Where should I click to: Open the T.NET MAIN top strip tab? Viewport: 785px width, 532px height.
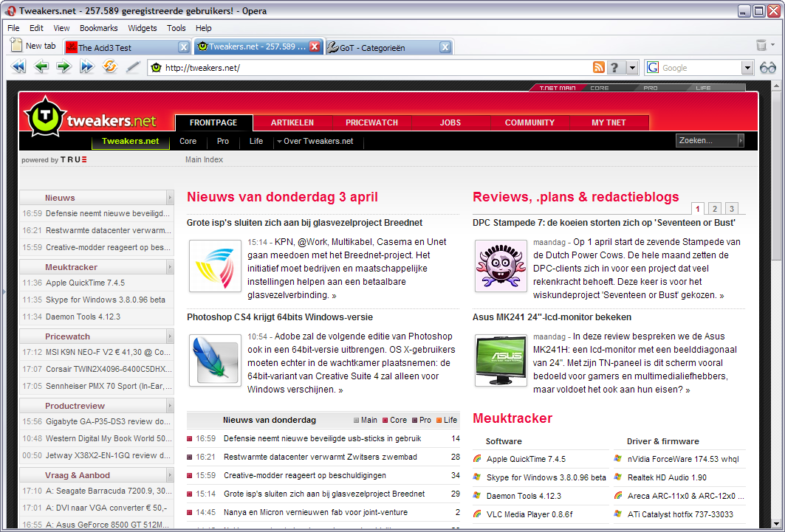[557, 88]
